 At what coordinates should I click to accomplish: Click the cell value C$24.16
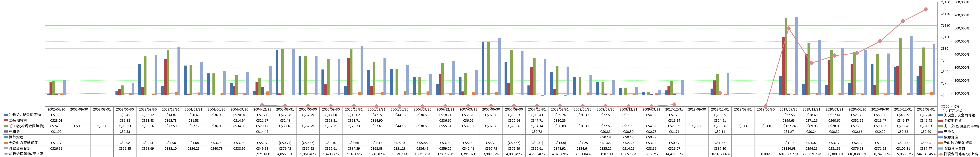(56, 126)
